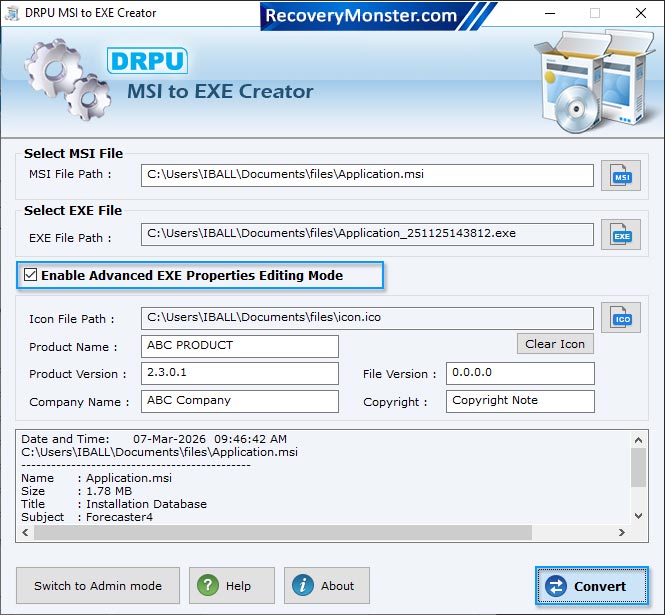Click the EXE file browse icon
This screenshot has height=615, width=665.
point(620,236)
